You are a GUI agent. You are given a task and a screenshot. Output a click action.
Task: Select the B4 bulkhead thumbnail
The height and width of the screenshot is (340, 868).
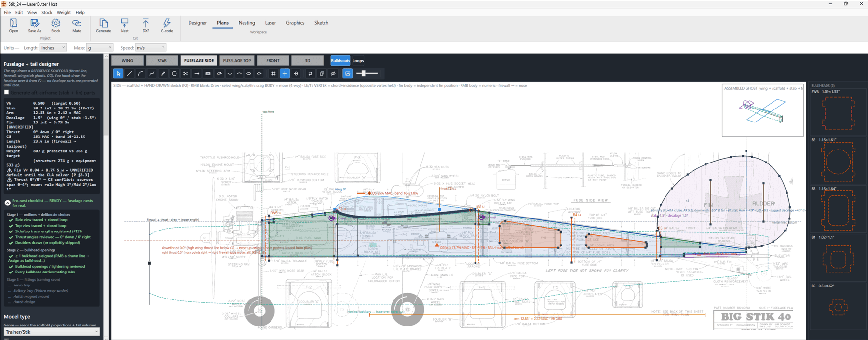click(x=839, y=258)
